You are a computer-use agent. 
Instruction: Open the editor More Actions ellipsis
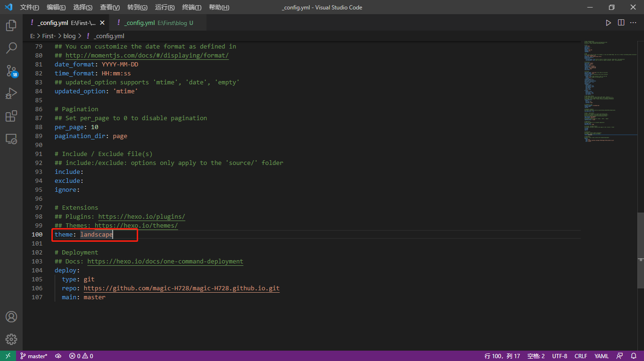(634, 23)
